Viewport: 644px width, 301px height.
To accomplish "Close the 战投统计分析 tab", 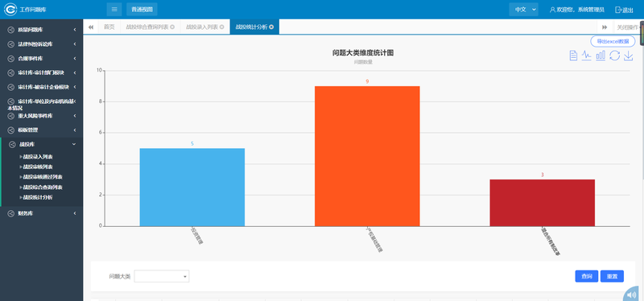I will (x=271, y=27).
